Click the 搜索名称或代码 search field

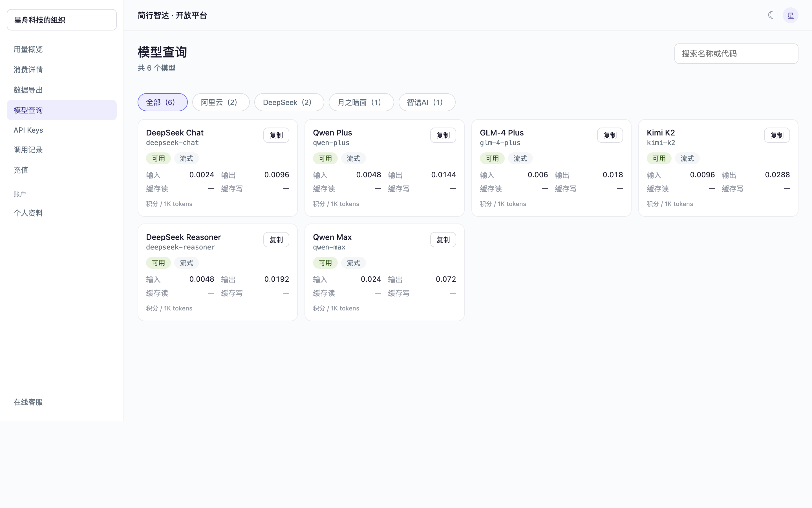[736, 54]
